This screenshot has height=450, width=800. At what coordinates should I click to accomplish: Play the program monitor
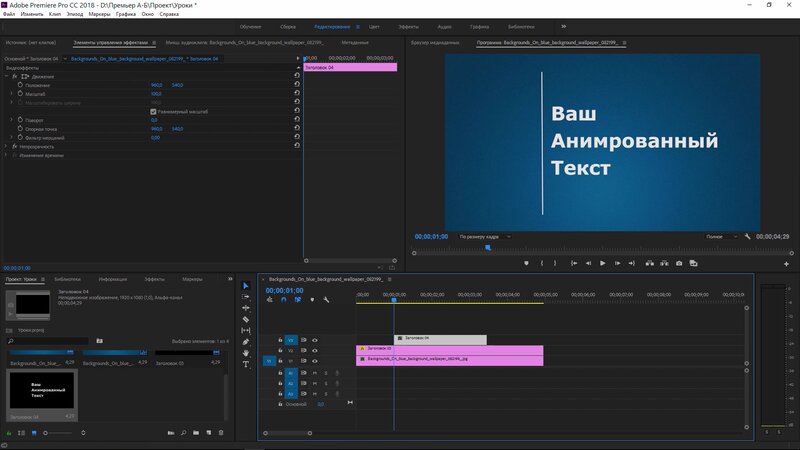coord(603,263)
